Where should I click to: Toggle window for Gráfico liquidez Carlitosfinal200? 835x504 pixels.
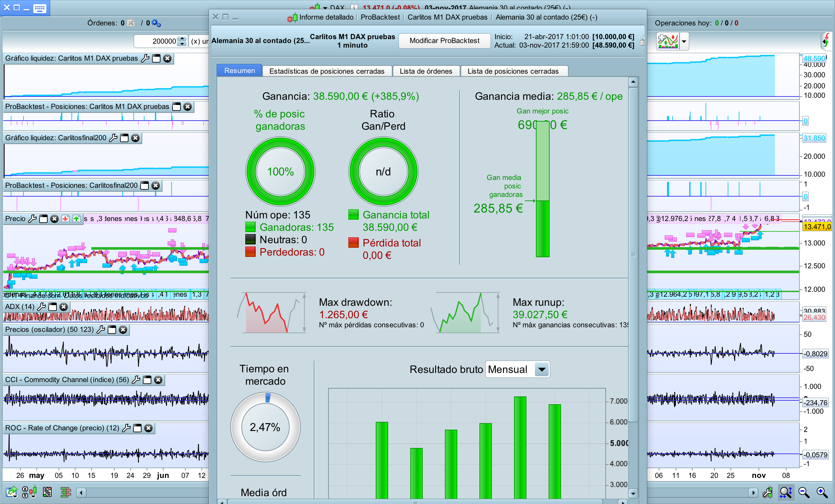click(x=124, y=138)
